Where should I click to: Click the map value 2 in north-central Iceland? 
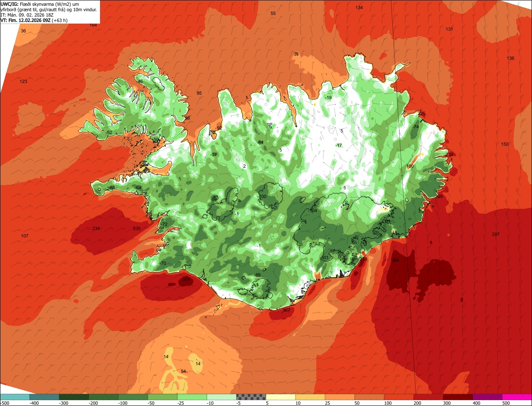click(244, 166)
